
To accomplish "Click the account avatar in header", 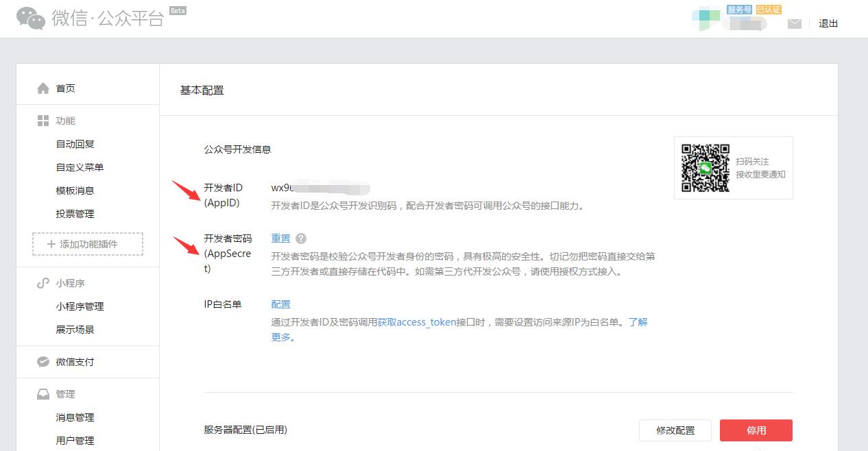I will pos(706,21).
